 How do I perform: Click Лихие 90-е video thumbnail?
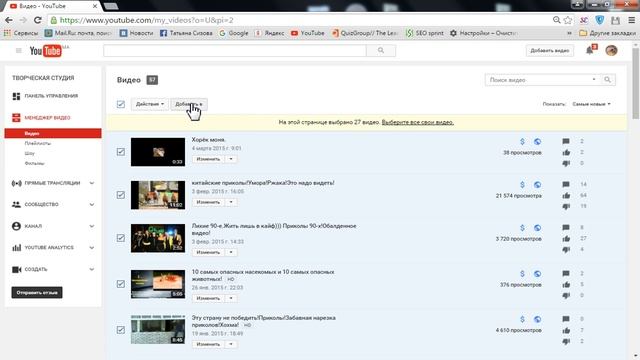pyautogui.click(x=158, y=238)
